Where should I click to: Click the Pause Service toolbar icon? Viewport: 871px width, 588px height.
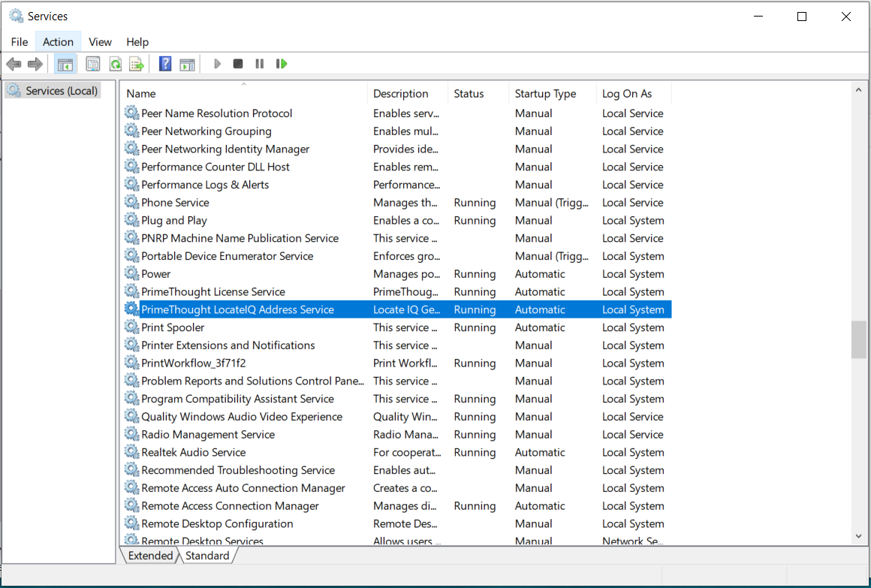259,64
